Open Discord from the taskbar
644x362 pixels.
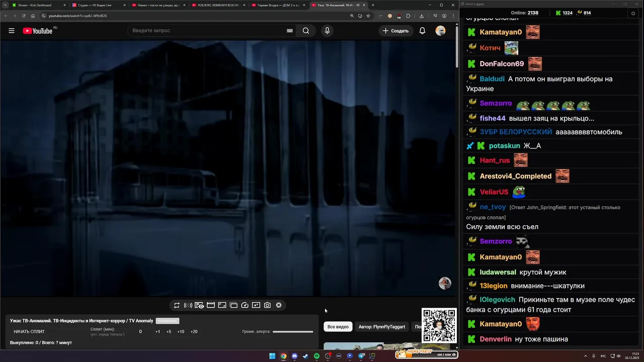point(294,356)
